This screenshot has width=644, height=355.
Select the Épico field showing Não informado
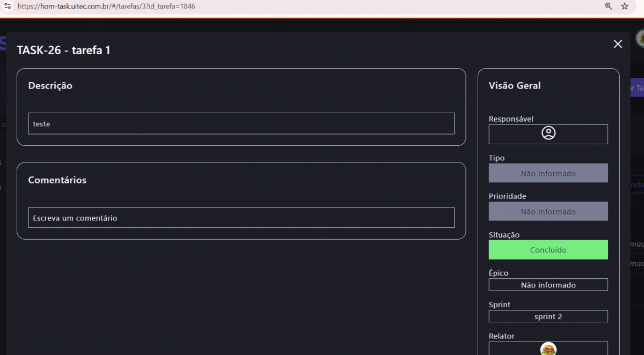point(548,285)
